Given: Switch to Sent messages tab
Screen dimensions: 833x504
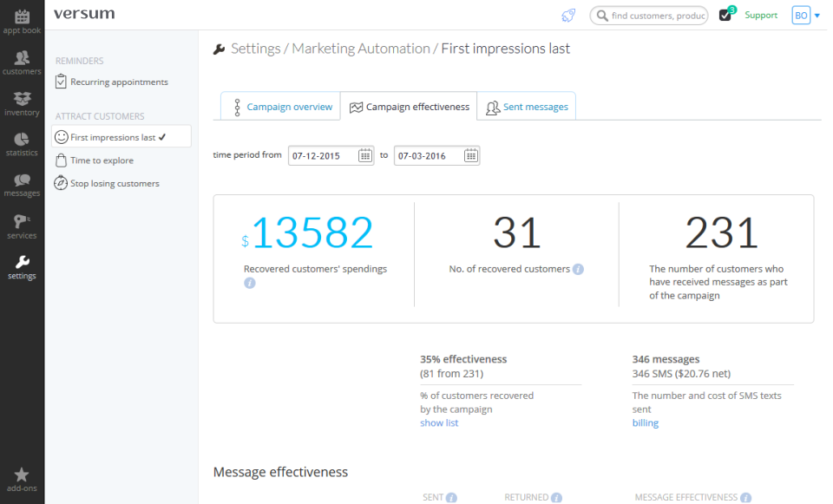Looking at the screenshot, I should (x=527, y=107).
